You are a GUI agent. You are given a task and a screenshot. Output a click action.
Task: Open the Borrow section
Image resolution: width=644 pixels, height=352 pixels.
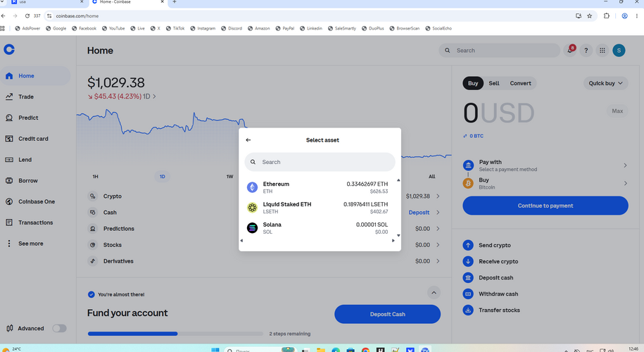[x=35, y=181]
